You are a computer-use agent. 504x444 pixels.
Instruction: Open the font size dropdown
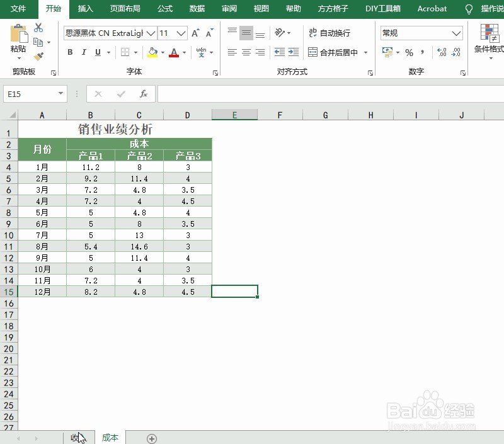(x=181, y=33)
